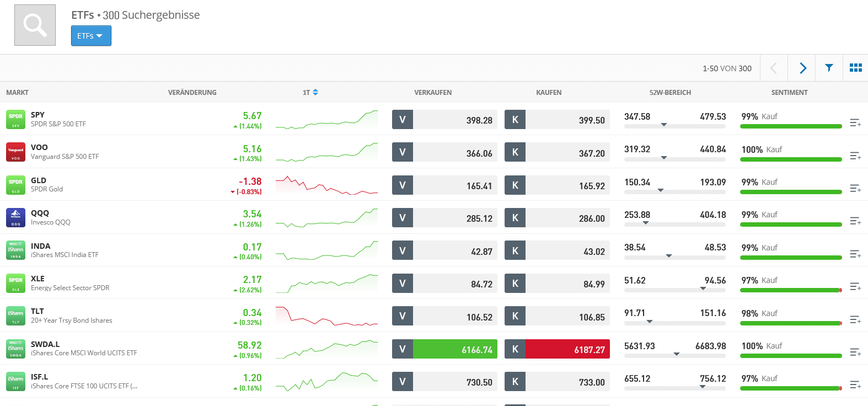Add TLT to a watchlist
Screen dimensions: 868x406
855,319
